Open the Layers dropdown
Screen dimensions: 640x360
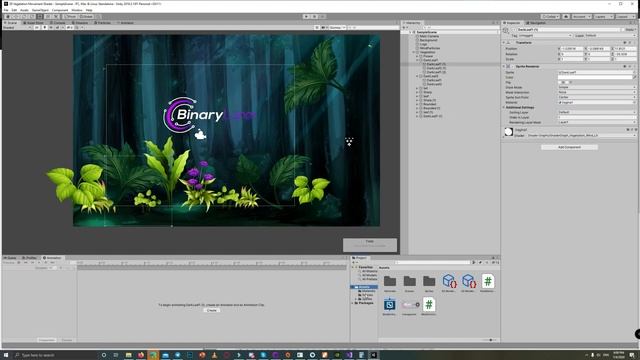(603, 16)
